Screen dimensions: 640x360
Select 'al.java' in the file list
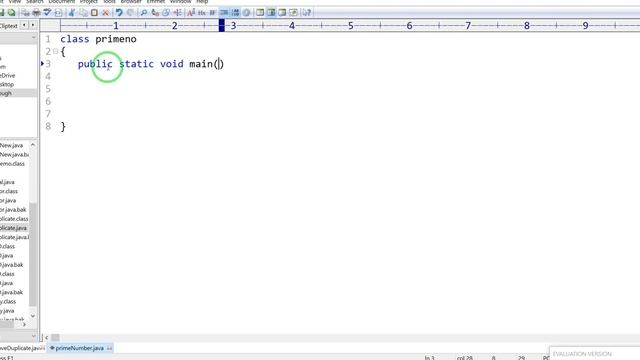tap(7, 182)
